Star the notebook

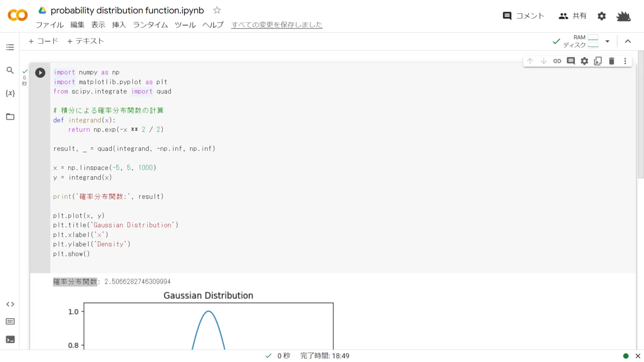point(217,10)
